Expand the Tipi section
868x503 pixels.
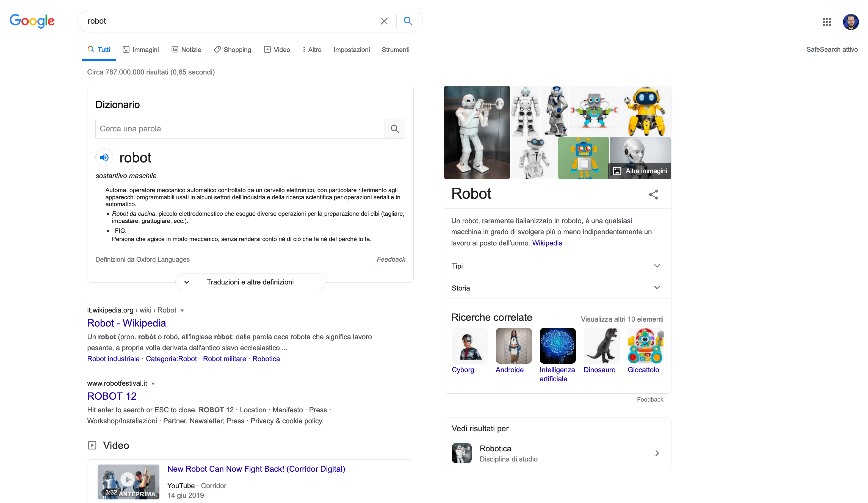pyautogui.click(x=557, y=266)
